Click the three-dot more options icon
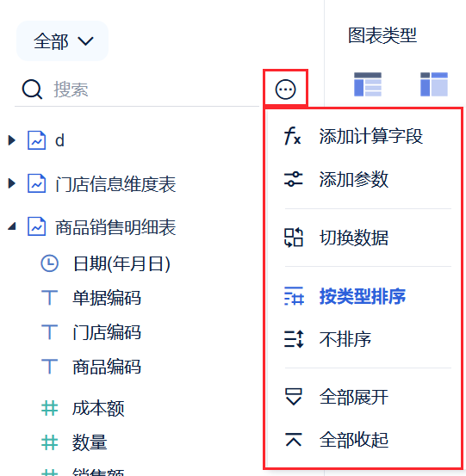 coord(285,90)
